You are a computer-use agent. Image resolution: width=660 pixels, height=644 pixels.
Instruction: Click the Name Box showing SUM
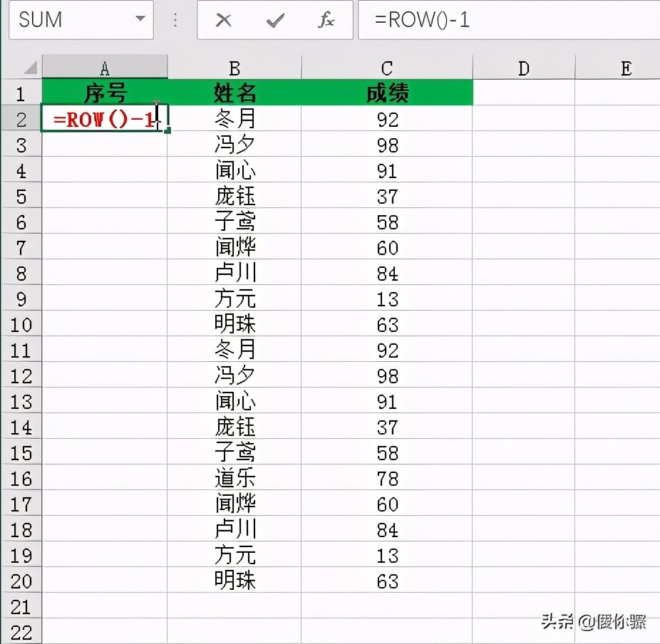(x=81, y=20)
